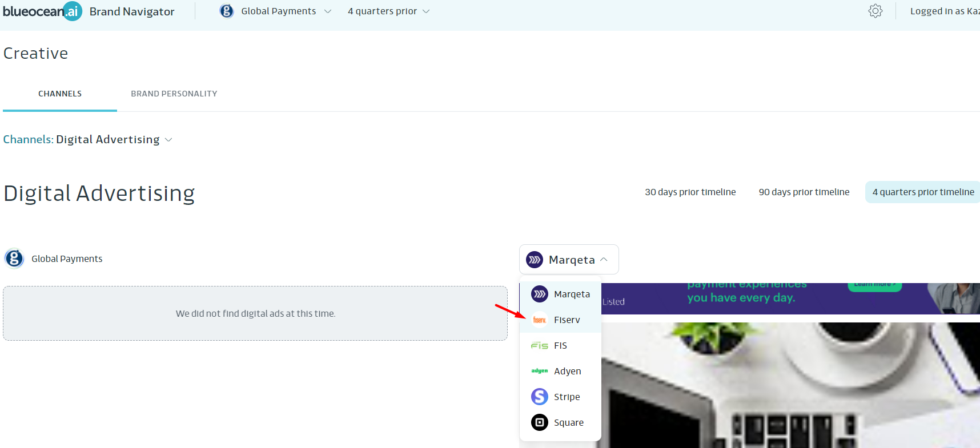Expand the Channels: Digital Advertising dropdown

(87, 139)
